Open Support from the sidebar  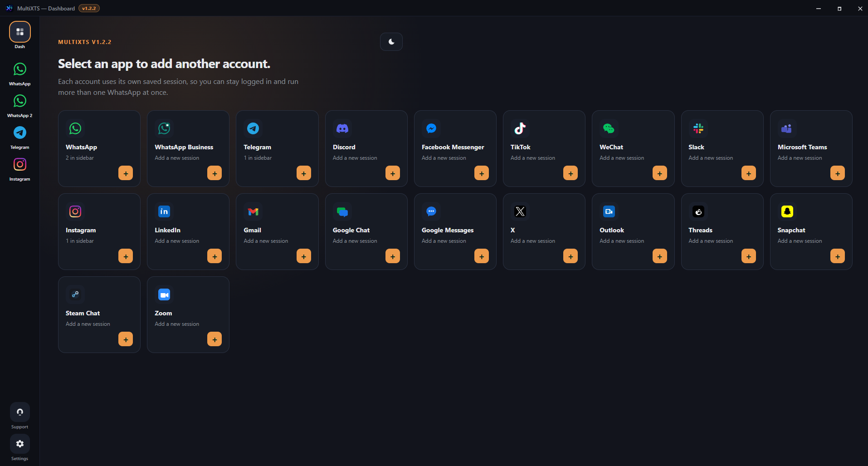tap(20, 412)
